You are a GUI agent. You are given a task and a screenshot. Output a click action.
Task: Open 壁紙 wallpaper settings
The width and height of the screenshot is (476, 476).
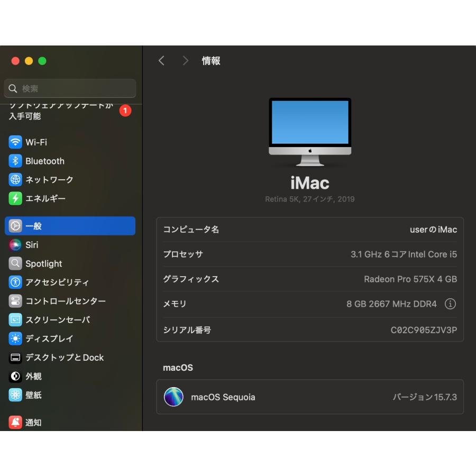(70, 395)
